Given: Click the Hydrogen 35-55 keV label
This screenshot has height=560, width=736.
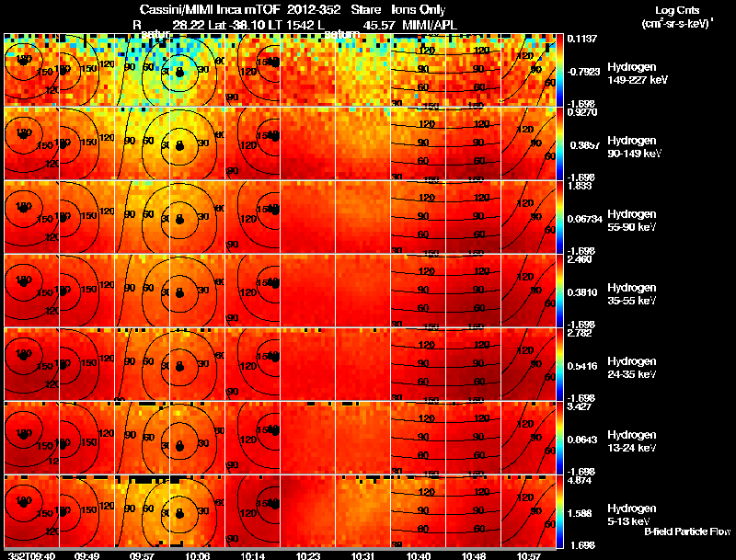Looking at the screenshot, I should pos(632,294).
